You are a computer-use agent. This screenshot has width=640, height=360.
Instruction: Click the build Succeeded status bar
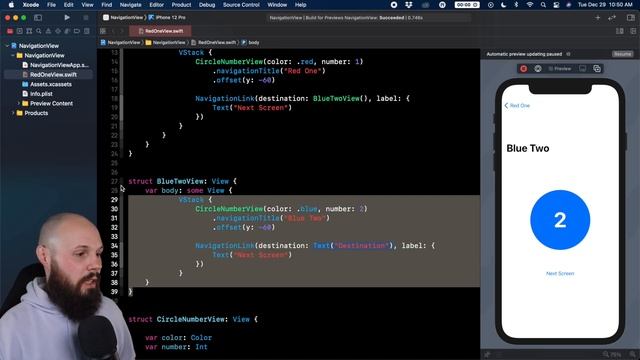click(x=369, y=18)
